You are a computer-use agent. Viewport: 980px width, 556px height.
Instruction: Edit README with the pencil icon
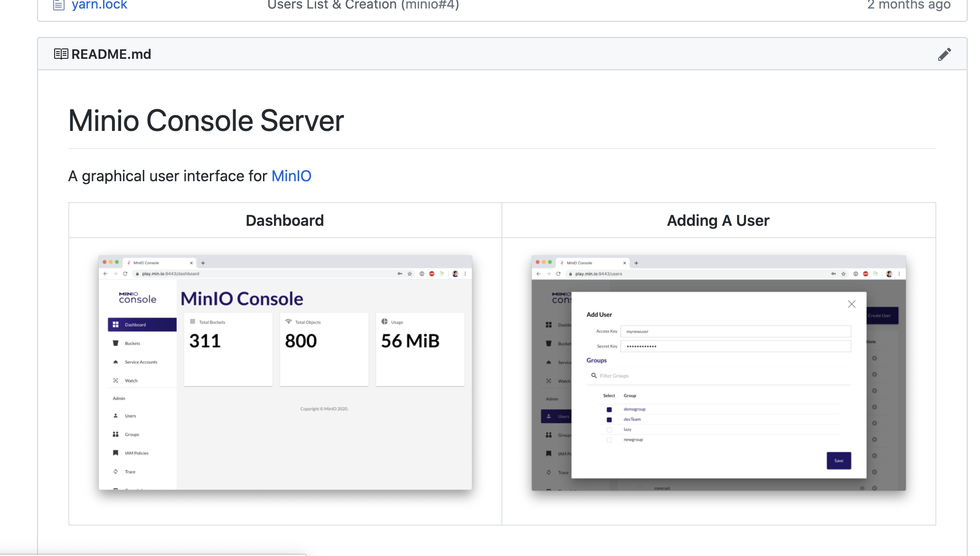(x=944, y=54)
